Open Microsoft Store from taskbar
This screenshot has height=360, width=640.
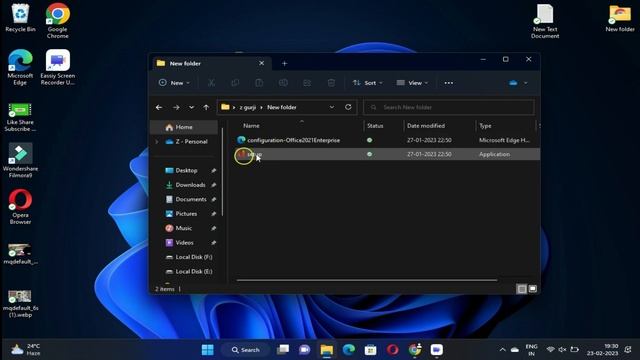[x=370, y=350]
